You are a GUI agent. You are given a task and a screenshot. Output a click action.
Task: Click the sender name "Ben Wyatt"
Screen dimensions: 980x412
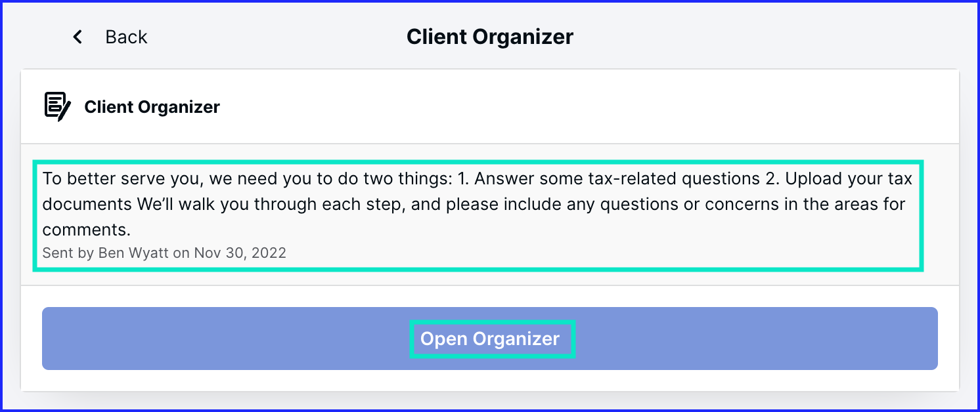click(133, 253)
